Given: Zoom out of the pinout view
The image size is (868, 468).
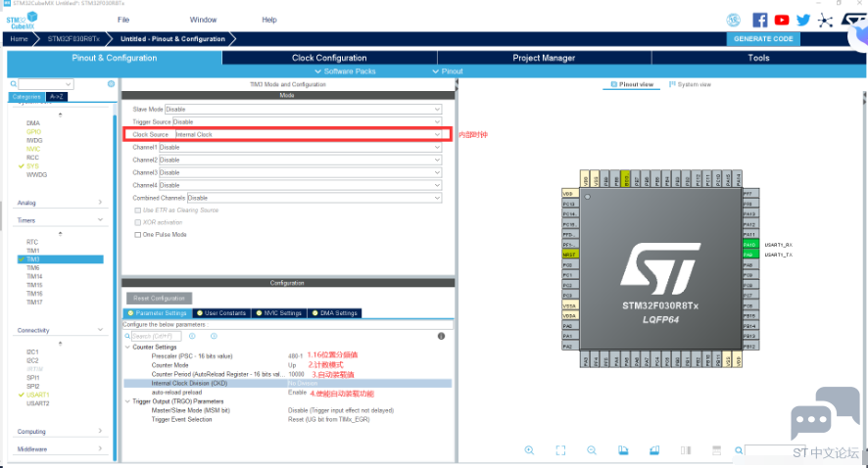Looking at the screenshot, I should [x=592, y=450].
